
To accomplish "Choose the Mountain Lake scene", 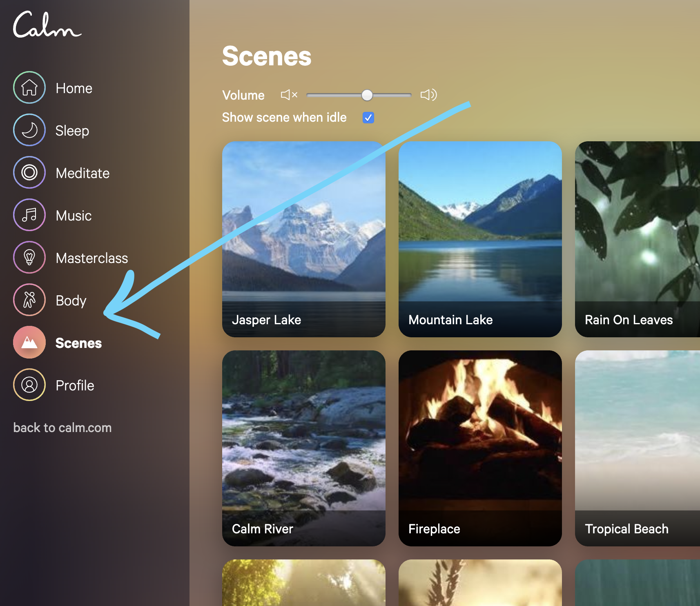I will [480, 239].
